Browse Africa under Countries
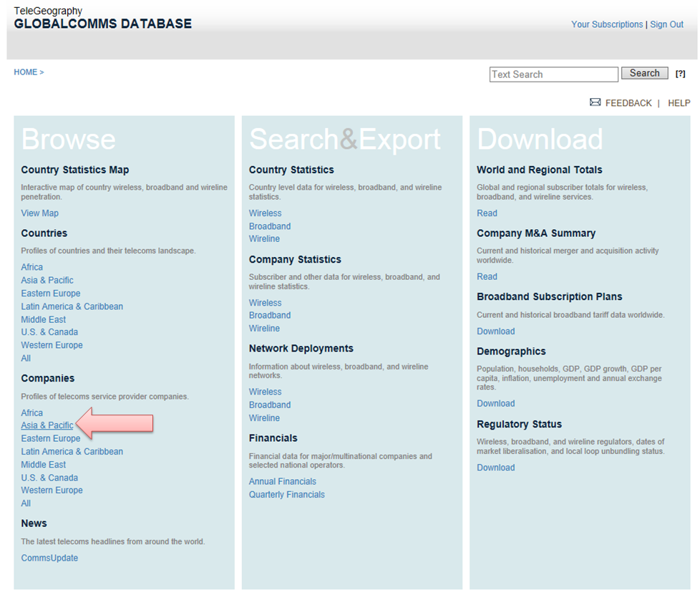Screen dimensions: 700x600 click(x=31, y=267)
